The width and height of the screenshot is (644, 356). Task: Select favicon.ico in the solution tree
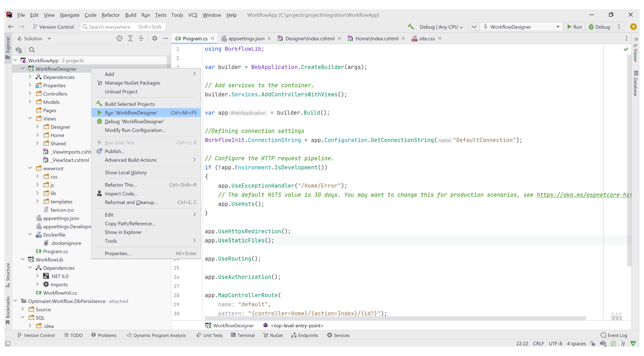coord(59,210)
